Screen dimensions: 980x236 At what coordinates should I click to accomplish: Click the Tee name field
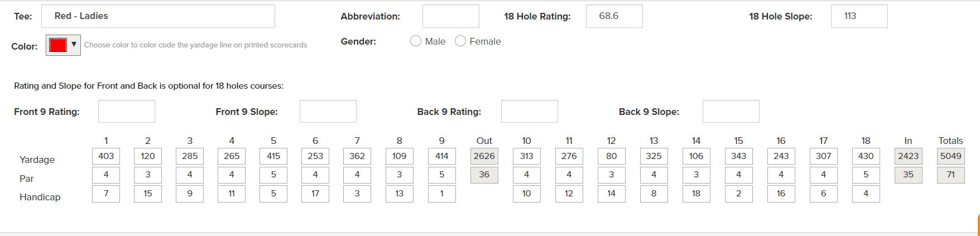click(x=158, y=16)
